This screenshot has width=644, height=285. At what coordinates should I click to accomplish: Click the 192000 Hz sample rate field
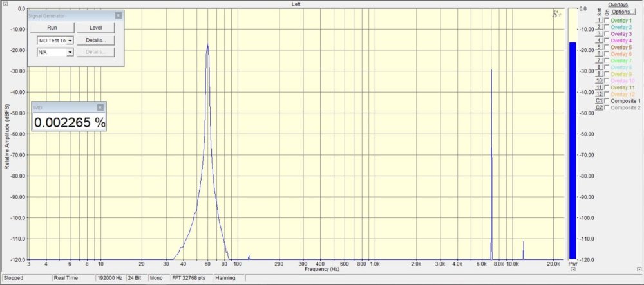click(x=106, y=279)
